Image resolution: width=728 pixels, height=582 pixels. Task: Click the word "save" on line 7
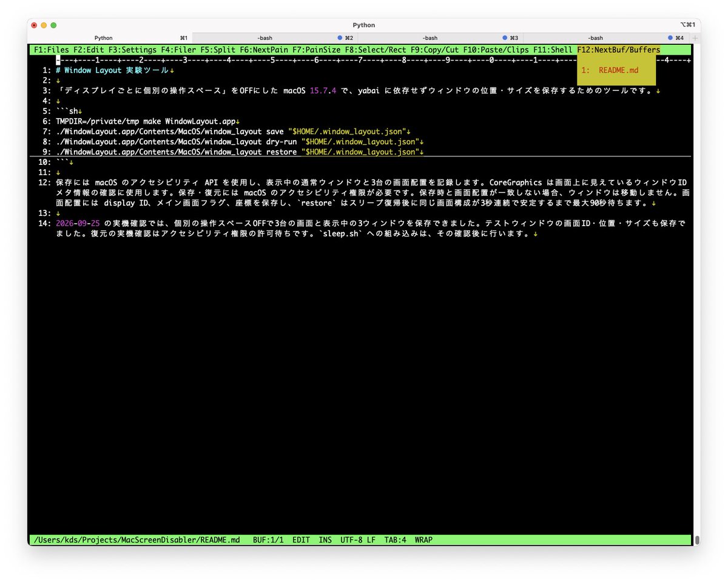coord(275,132)
